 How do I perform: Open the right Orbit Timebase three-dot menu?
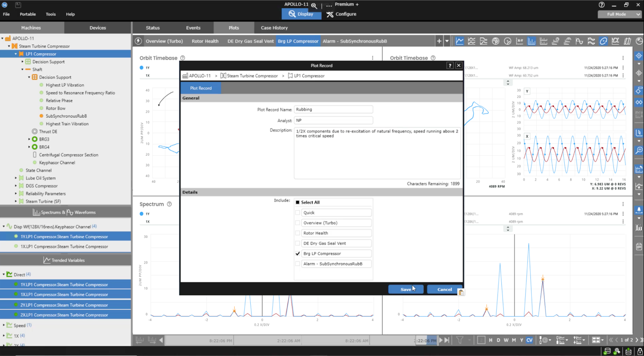tap(623, 58)
